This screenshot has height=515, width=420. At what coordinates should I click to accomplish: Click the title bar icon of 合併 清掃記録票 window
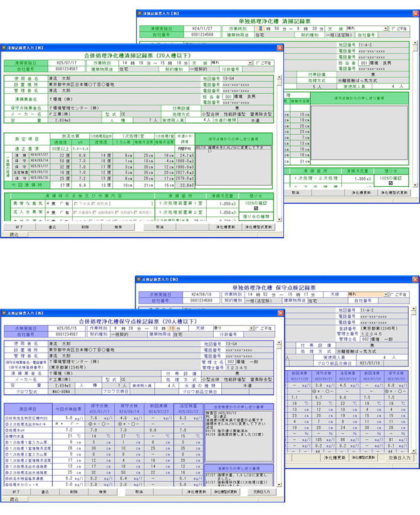4,48
